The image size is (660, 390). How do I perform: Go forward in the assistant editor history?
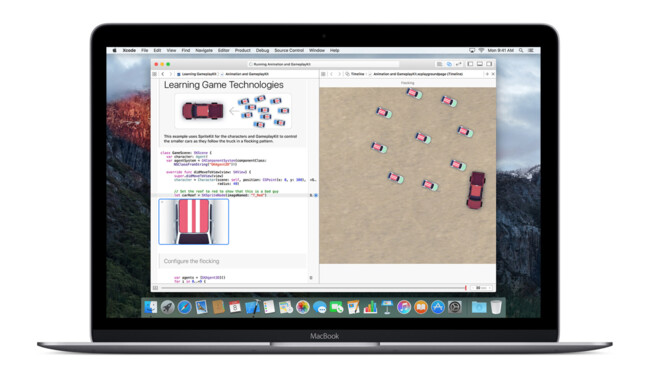coord(339,74)
